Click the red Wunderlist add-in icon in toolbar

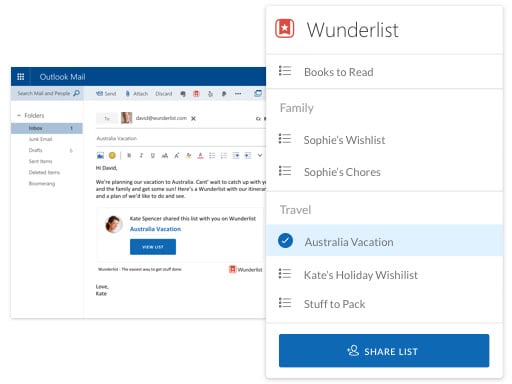pyautogui.click(x=196, y=94)
